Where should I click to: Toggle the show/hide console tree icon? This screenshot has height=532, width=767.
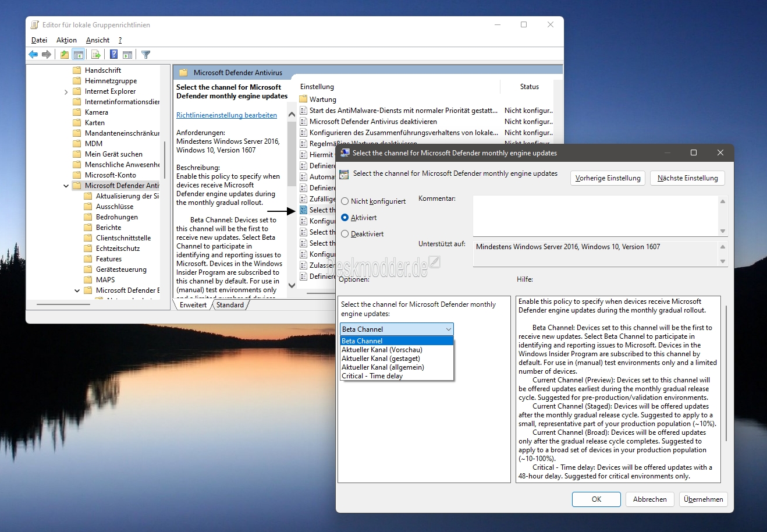tap(79, 55)
